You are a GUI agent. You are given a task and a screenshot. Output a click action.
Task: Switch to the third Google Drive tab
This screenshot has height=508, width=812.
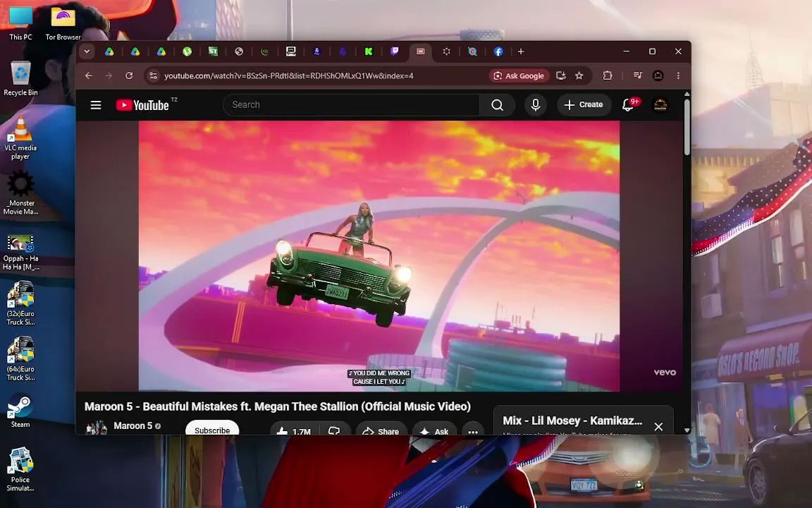(161, 52)
